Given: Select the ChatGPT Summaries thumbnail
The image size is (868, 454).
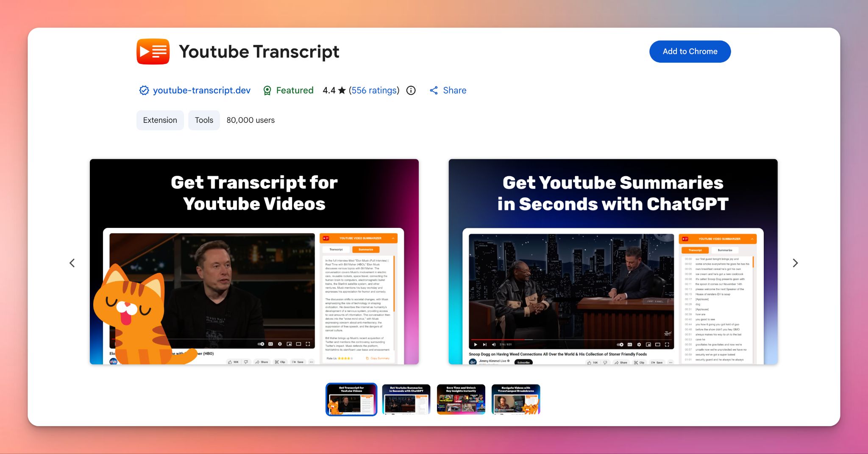Looking at the screenshot, I should tap(406, 399).
